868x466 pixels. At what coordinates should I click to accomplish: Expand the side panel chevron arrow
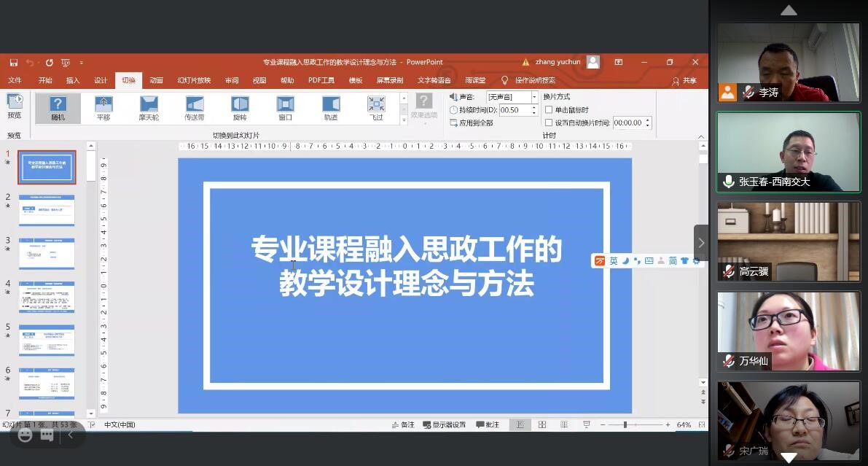pos(701,243)
